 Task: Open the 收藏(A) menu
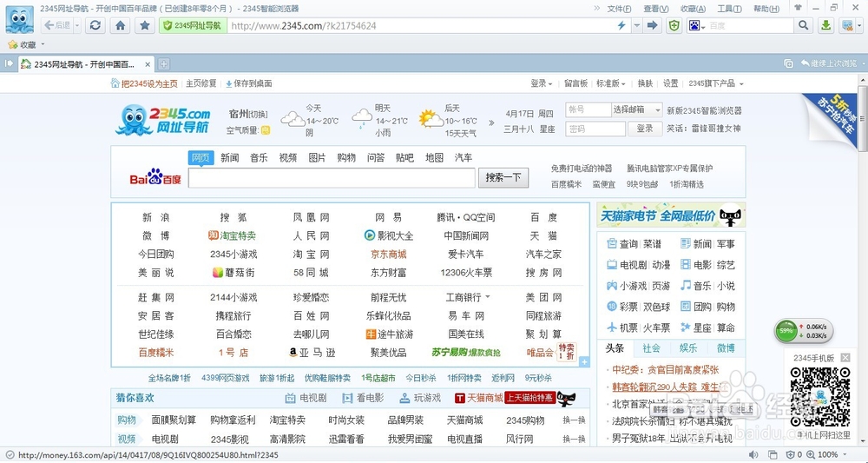pos(693,9)
